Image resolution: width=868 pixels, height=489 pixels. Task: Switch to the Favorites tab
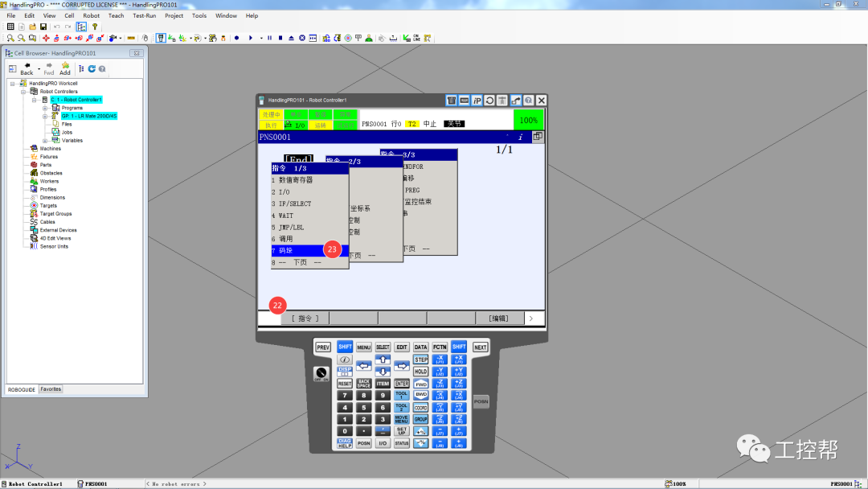[x=51, y=389]
